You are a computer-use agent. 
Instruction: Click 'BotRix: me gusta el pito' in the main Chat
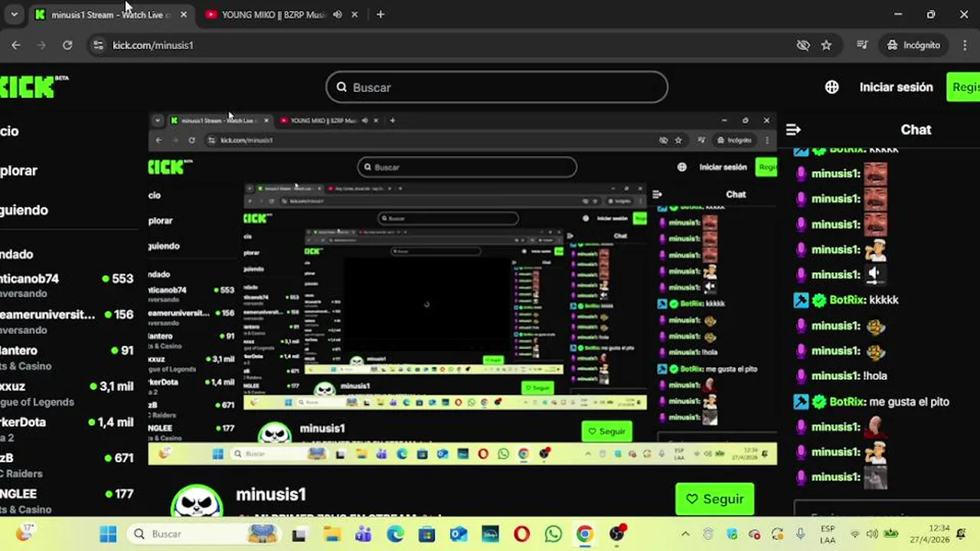point(871,401)
